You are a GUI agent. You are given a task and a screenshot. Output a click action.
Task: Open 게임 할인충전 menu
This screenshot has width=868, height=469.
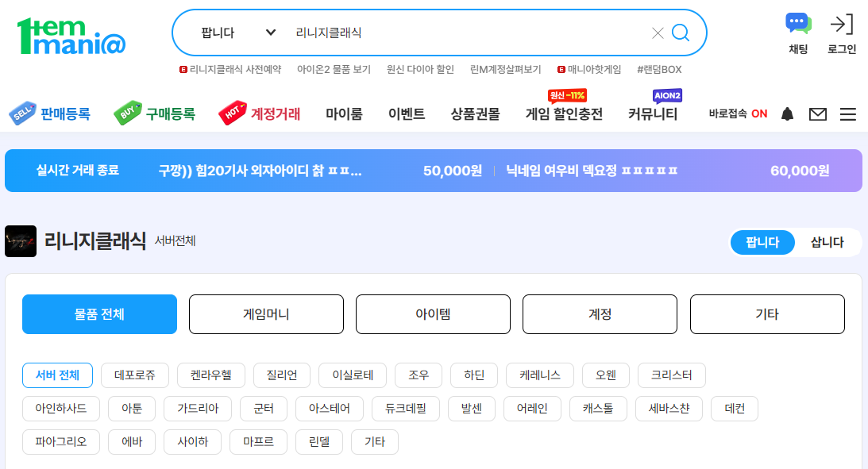(564, 114)
